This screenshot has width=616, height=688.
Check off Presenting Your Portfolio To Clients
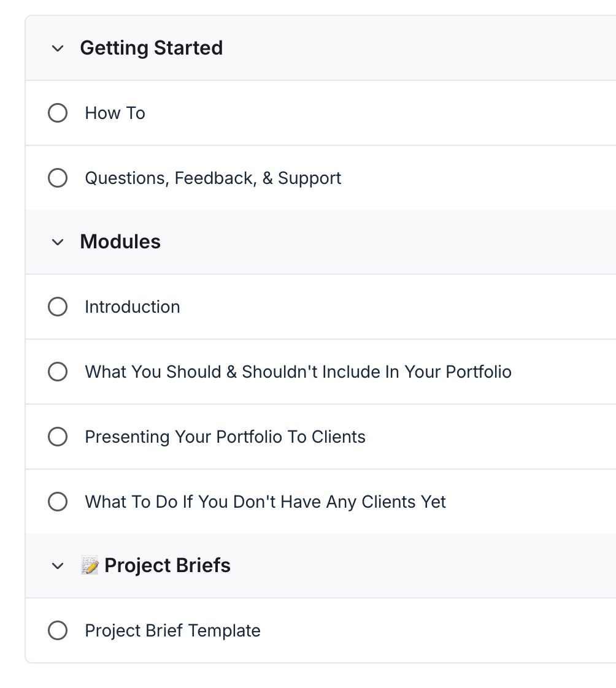coord(57,437)
